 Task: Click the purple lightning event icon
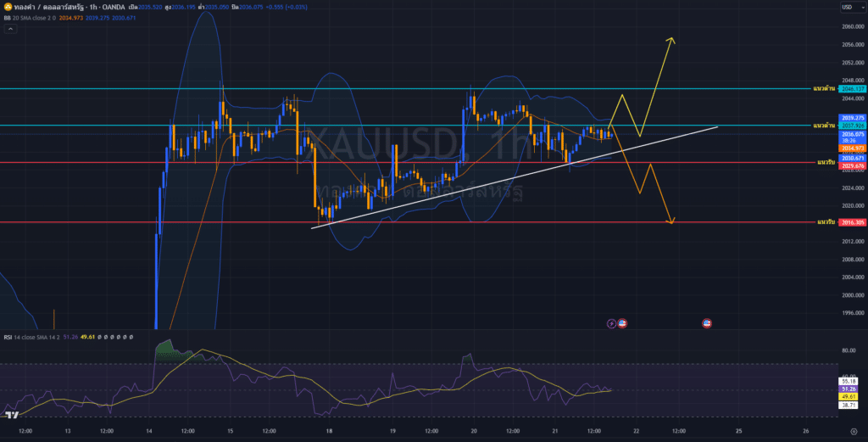coord(612,323)
